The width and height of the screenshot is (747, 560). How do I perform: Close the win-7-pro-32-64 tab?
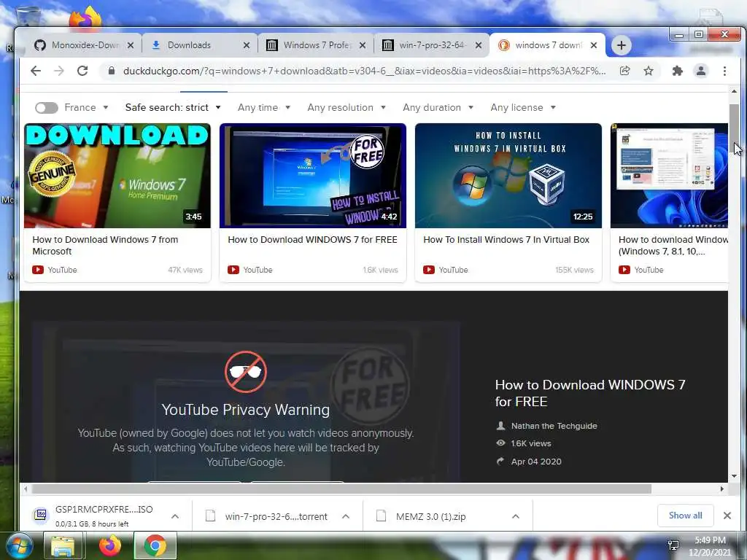(479, 45)
